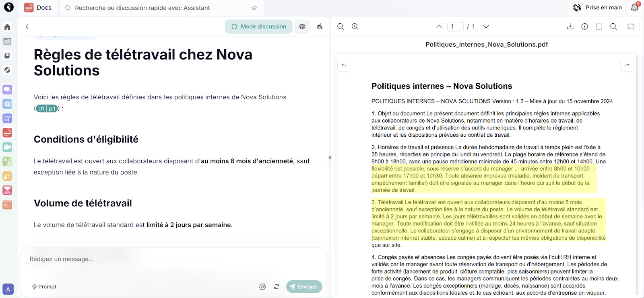Open the purple chat bubble app
This screenshot has width=644, height=298.
[x=7, y=89]
